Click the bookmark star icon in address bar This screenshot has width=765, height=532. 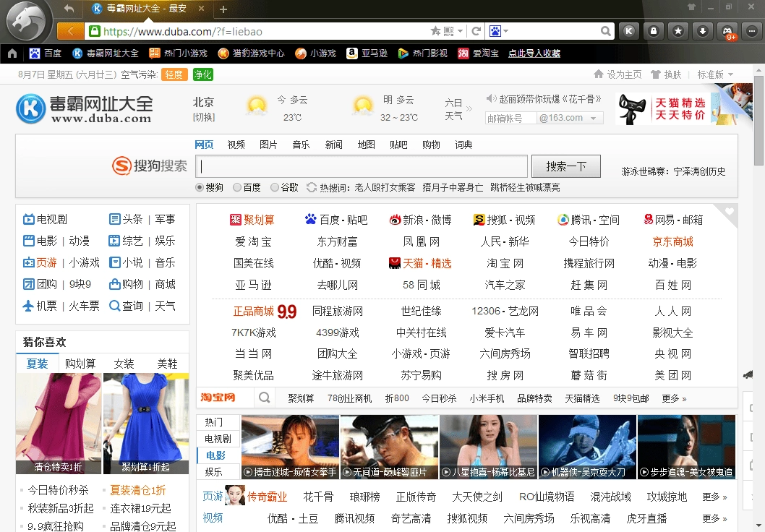[436, 31]
